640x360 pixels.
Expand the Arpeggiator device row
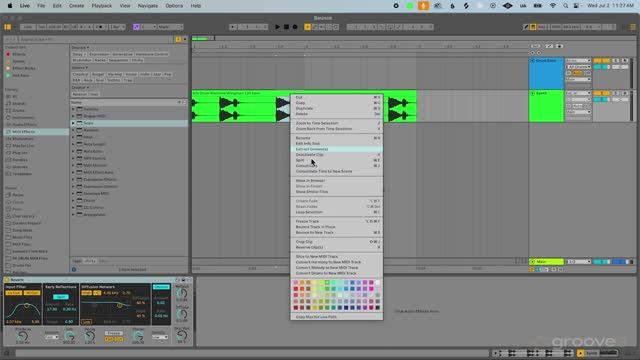tap(73, 215)
